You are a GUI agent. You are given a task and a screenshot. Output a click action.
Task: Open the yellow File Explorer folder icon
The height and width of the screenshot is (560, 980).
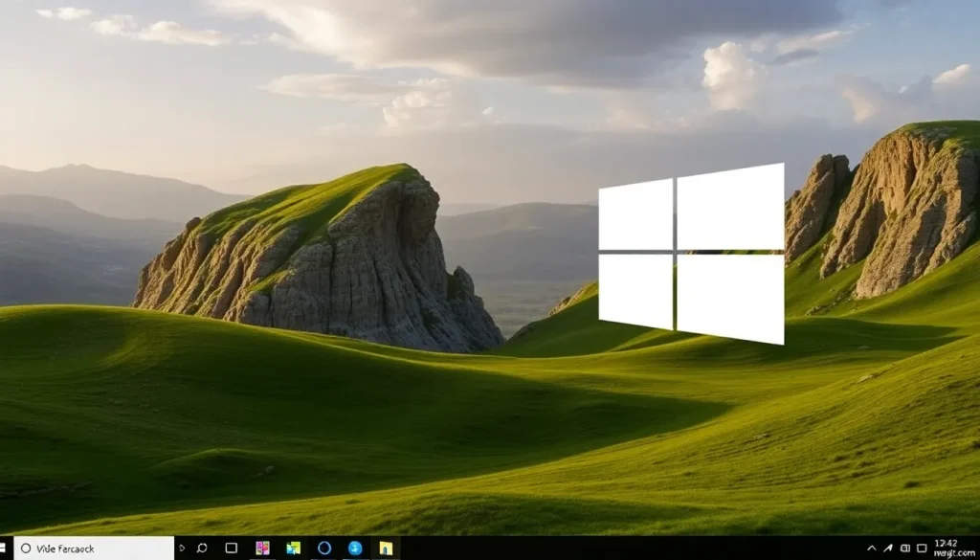click(x=386, y=549)
